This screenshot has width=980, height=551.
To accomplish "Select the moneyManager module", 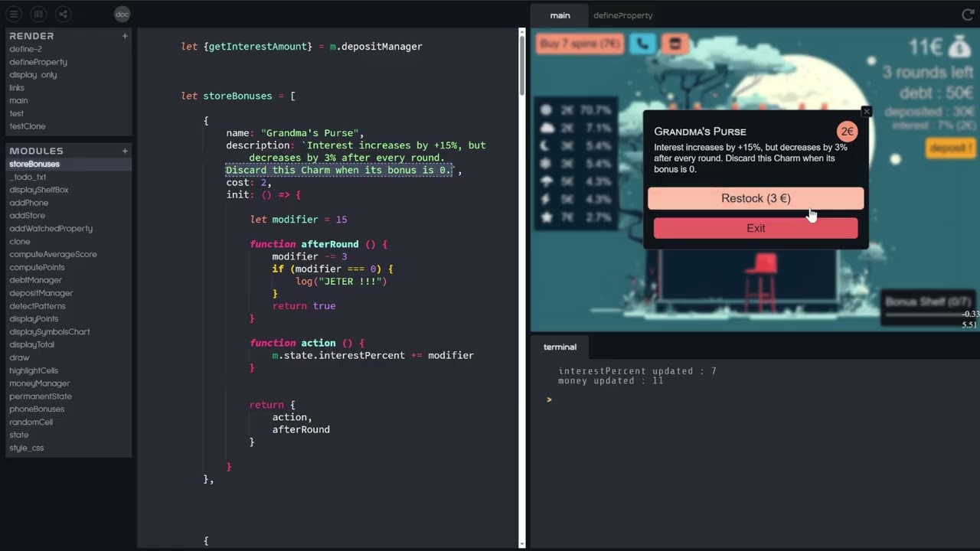I will coord(39,383).
